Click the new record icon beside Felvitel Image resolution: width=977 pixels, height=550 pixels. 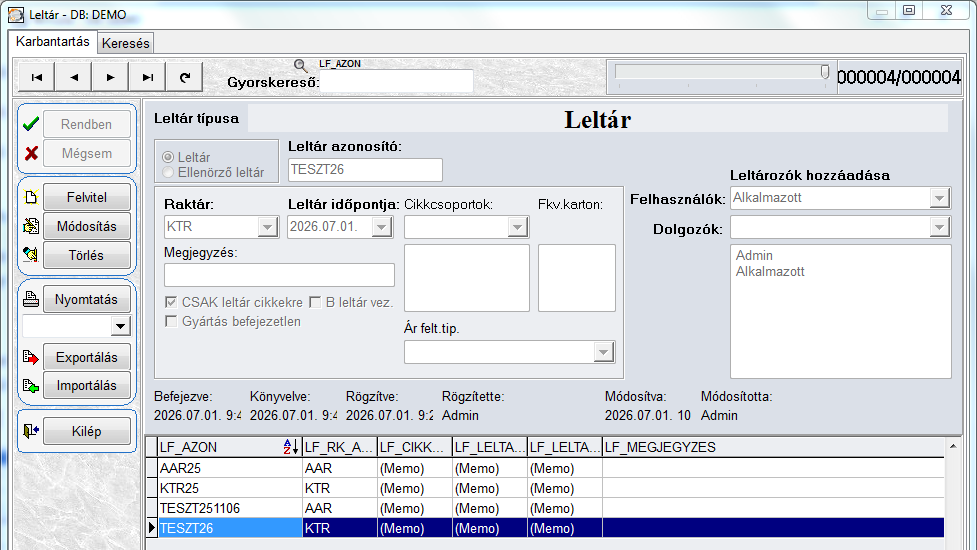(x=31, y=197)
